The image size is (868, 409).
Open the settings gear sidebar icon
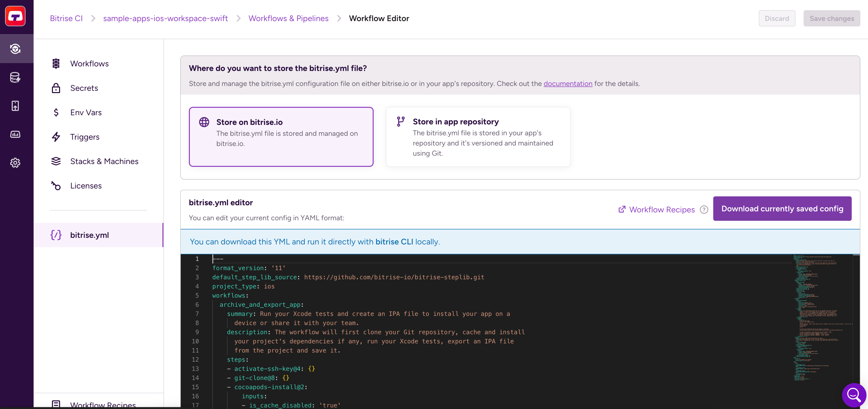(15, 163)
